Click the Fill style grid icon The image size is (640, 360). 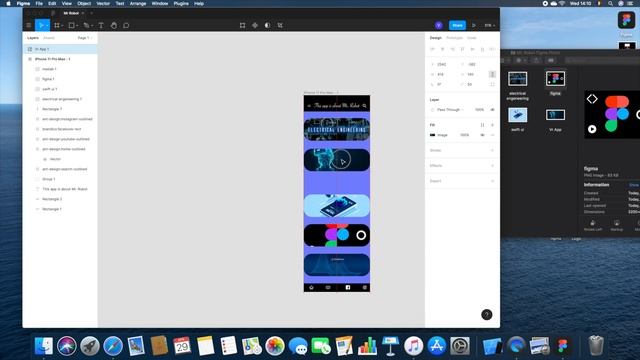[482, 125]
